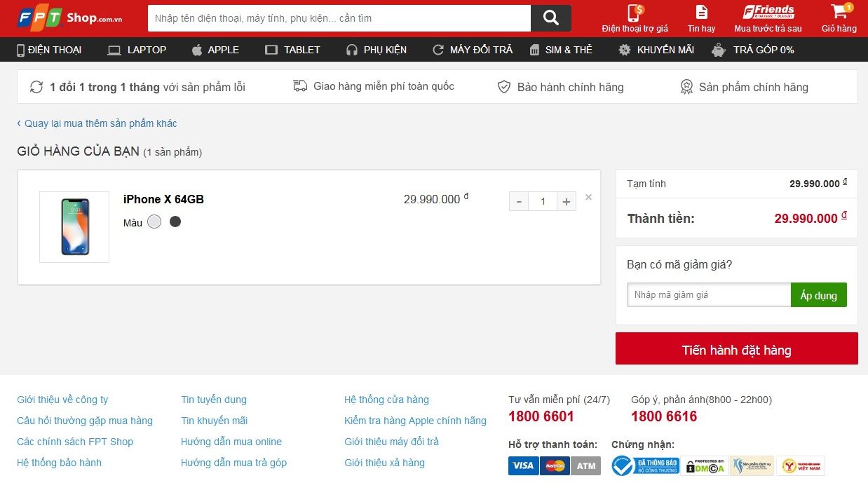Screen dimensions: 868x490
Task: Click the iPhone X product thumbnail
Action: point(74,227)
